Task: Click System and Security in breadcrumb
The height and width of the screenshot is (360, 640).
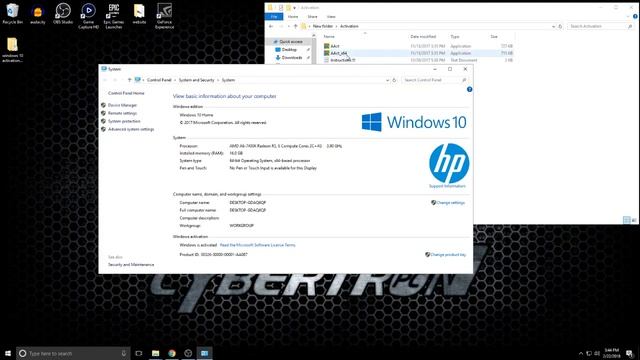Action: point(196,80)
